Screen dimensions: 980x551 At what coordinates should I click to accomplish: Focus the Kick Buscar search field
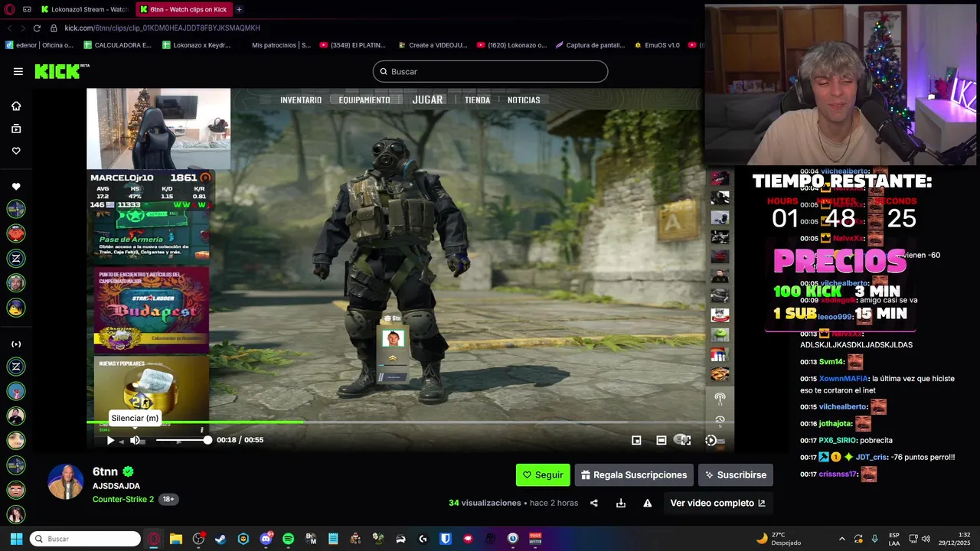click(x=490, y=72)
